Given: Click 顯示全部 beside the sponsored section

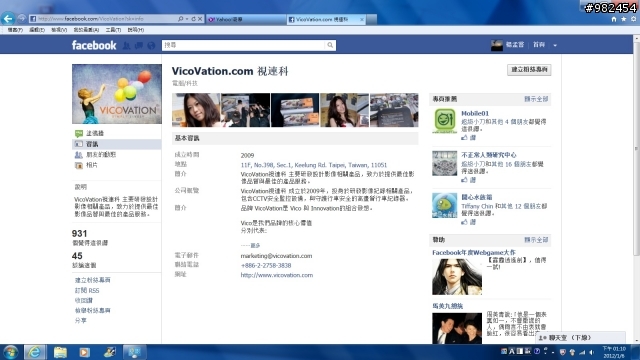Looking at the screenshot, I should (536, 240).
